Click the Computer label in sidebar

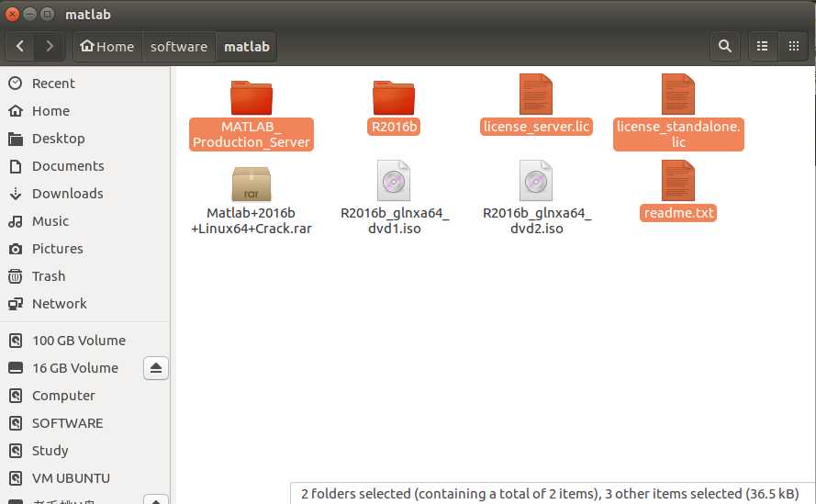click(x=63, y=396)
